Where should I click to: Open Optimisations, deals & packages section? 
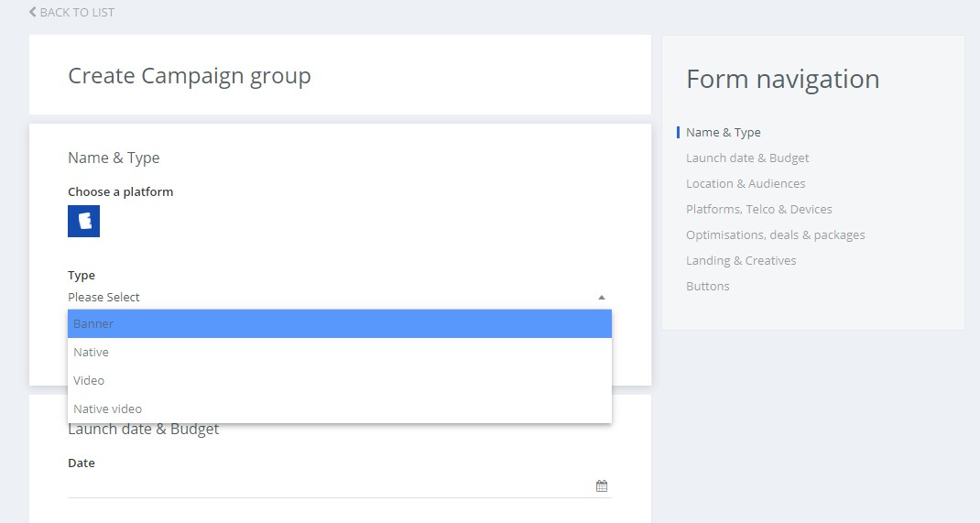776,235
